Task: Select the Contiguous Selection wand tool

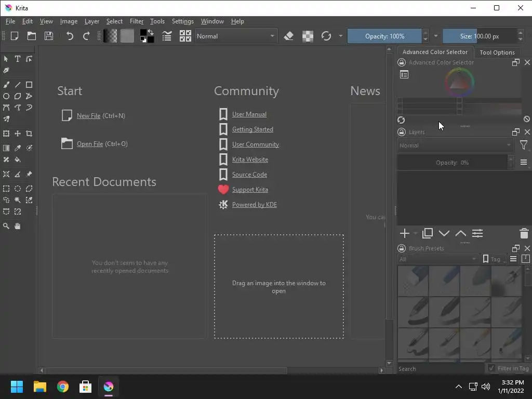Action: click(18, 200)
